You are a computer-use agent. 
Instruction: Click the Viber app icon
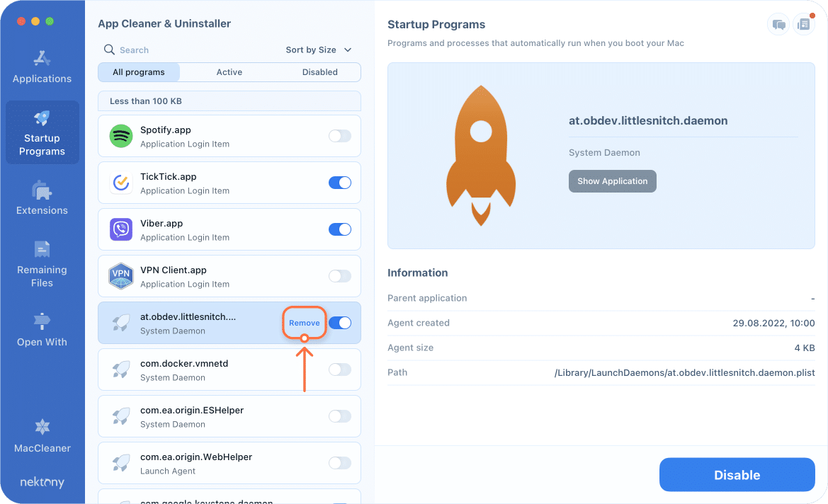point(121,229)
